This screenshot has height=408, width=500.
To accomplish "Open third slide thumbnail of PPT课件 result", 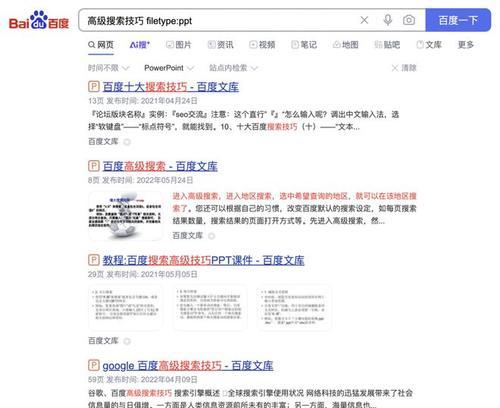I will click(294, 307).
